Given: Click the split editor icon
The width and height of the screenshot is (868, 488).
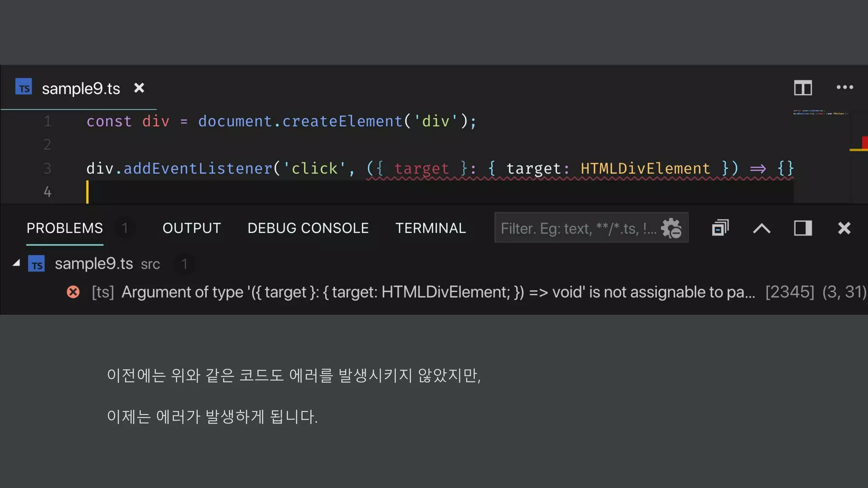Looking at the screenshot, I should (803, 88).
